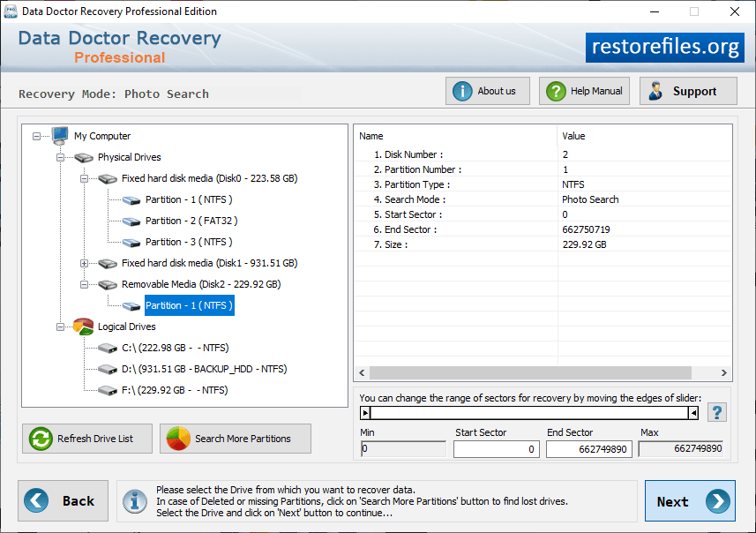Click the Logical Drives pie chart icon
756x533 pixels.
pyautogui.click(x=84, y=327)
